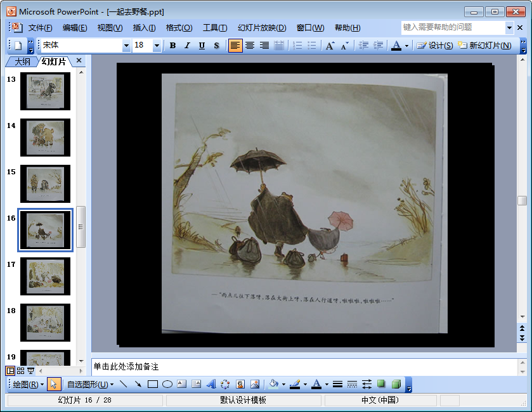532x412 pixels.
Task: Switch to the 幻灯片 slides tab
Action: click(54, 61)
